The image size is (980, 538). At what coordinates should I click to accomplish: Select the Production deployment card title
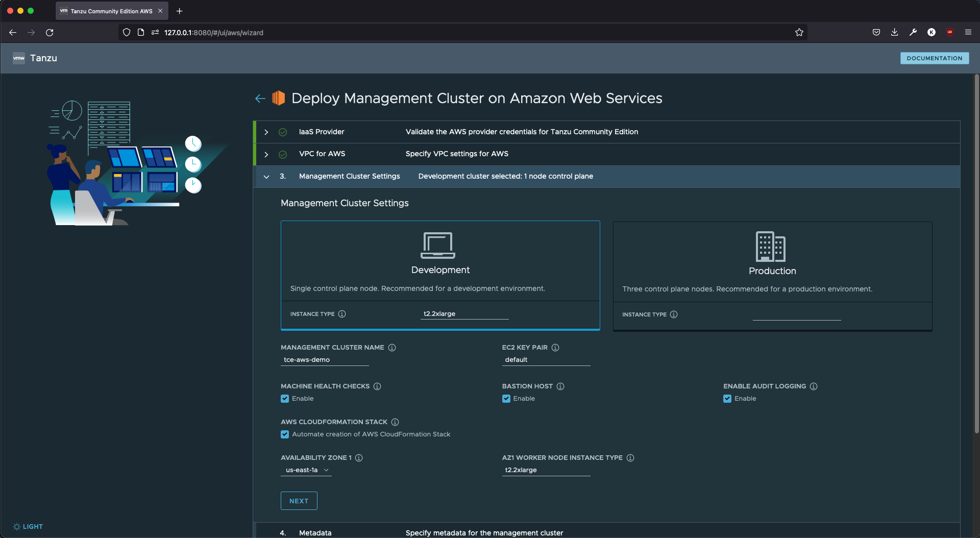pyautogui.click(x=772, y=271)
